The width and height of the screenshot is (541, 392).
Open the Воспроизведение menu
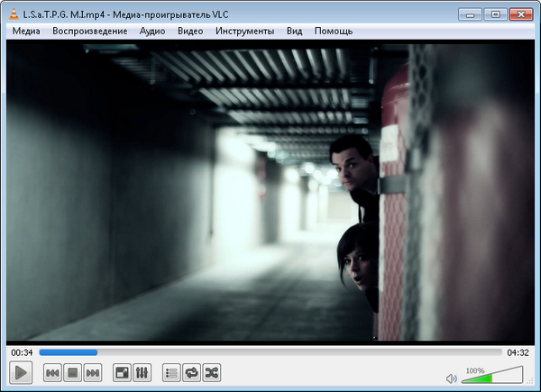click(x=90, y=31)
